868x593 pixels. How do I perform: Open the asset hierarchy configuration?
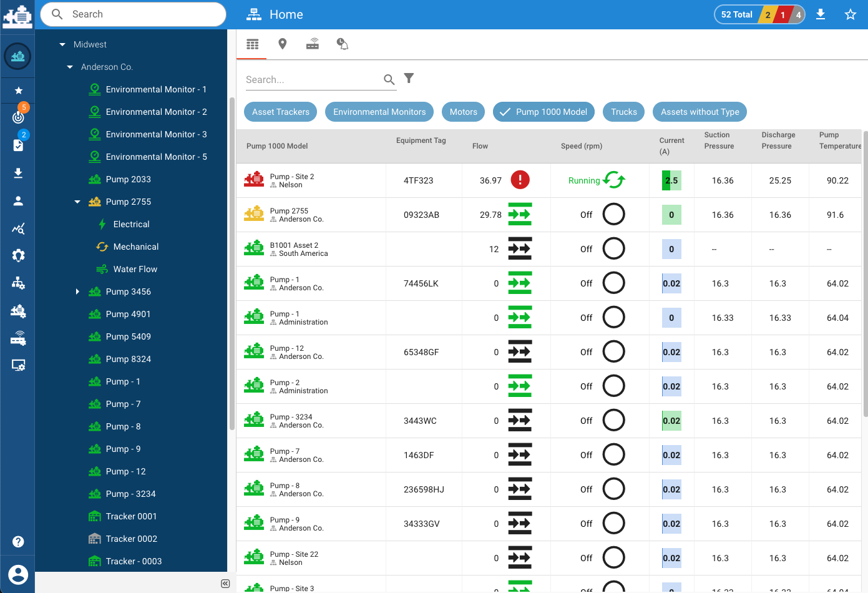click(18, 283)
